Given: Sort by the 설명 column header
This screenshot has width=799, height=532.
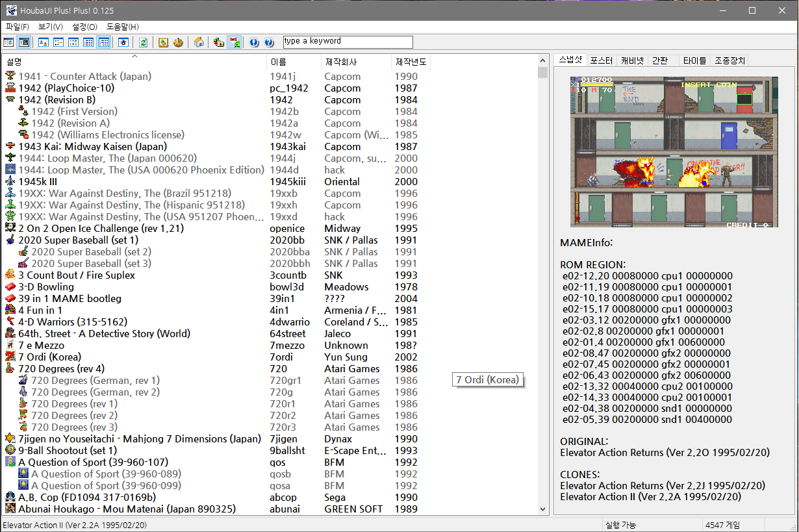Looking at the screenshot, I should pyautogui.click(x=134, y=62).
